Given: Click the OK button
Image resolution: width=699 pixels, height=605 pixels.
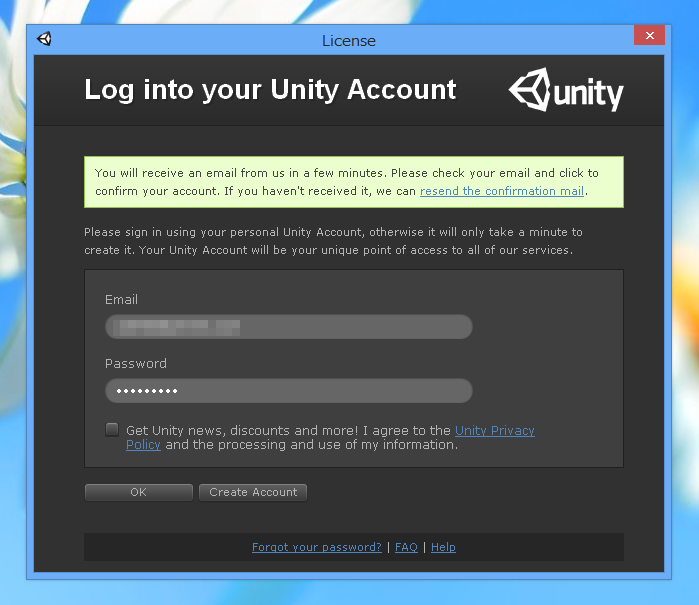Looking at the screenshot, I should (139, 492).
